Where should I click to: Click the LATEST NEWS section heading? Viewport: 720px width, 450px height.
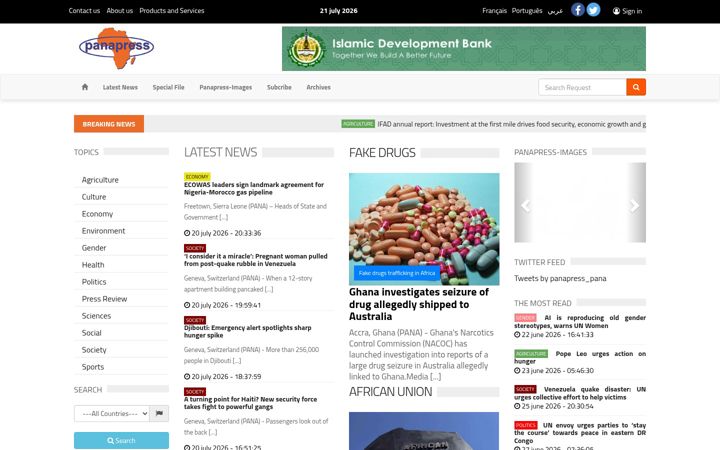220,152
